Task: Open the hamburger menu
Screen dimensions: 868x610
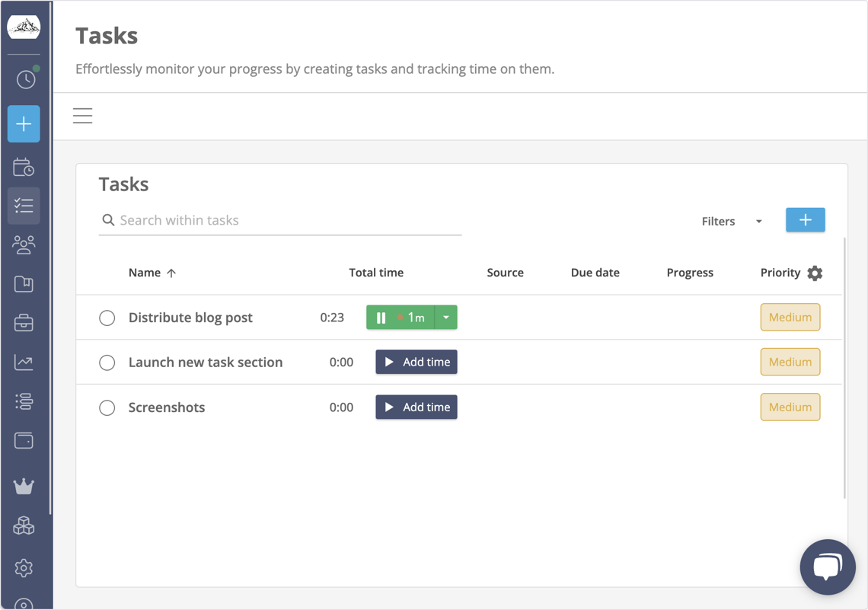Action: coord(82,115)
